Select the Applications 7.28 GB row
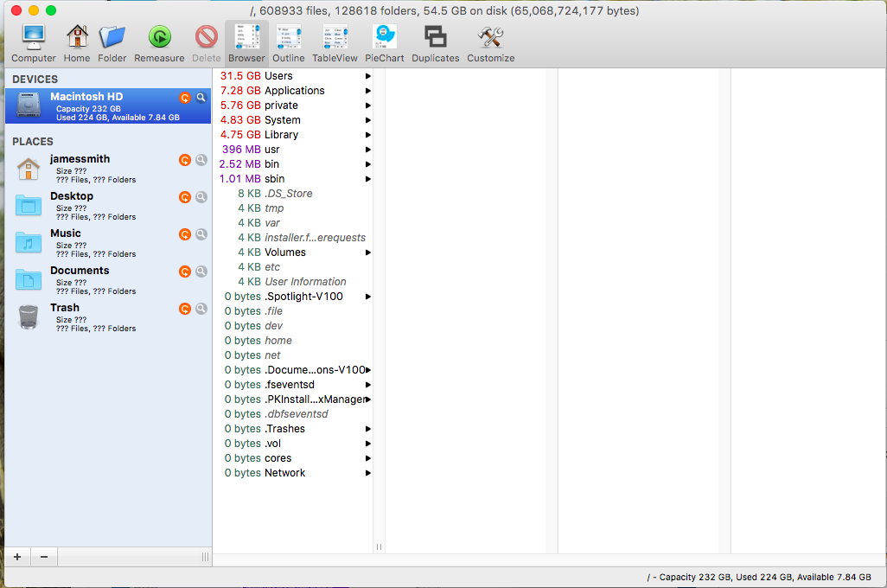Image resolution: width=887 pixels, height=588 pixels. pos(293,91)
